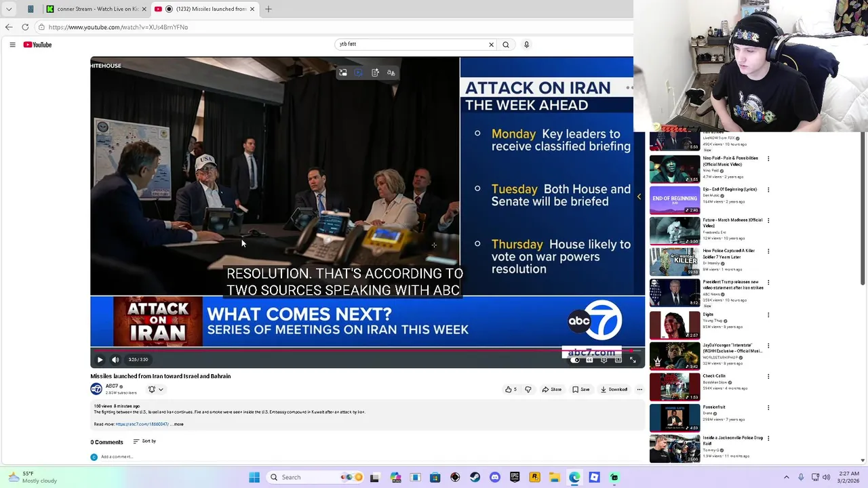The image size is (868, 488).
Task: Close the conner Stream tab
Action: 144,9
